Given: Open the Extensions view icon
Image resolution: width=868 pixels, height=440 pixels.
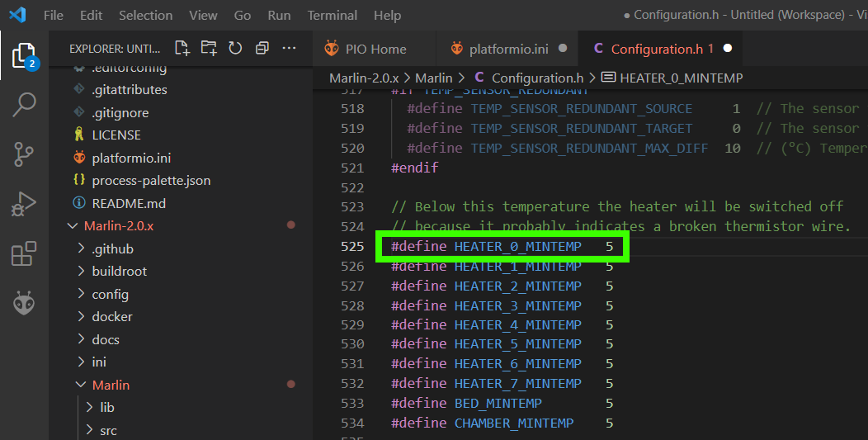Looking at the screenshot, I should pos(24,254).
